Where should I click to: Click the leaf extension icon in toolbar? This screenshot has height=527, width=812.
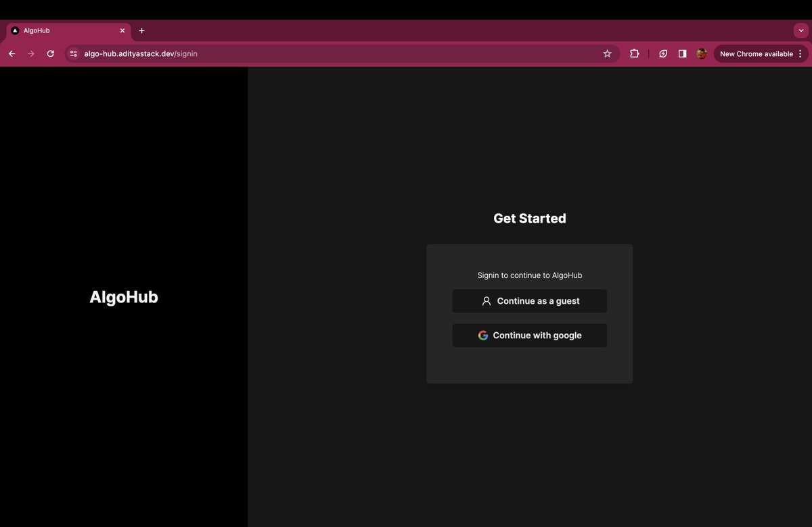pyautogui.click(x=663, y=53)
